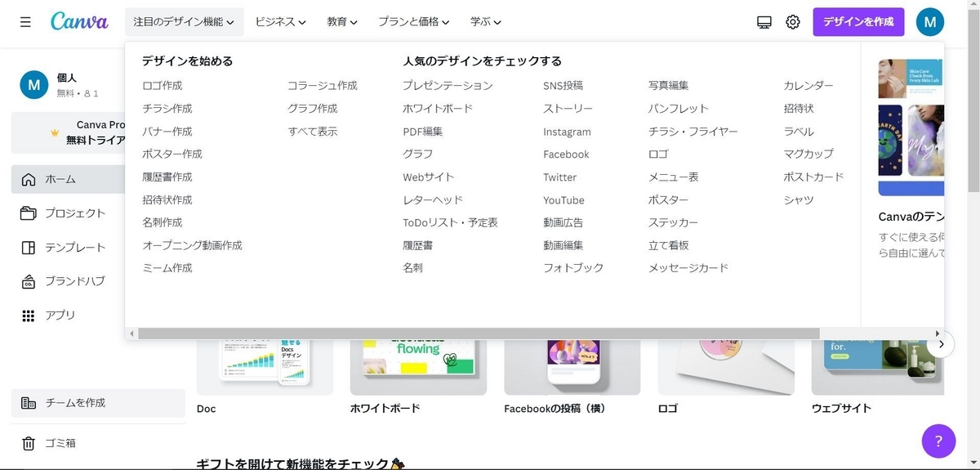The image size is (980, 470).
Task: Select チラシ作成 in the menu
Action: click(167, 109)
